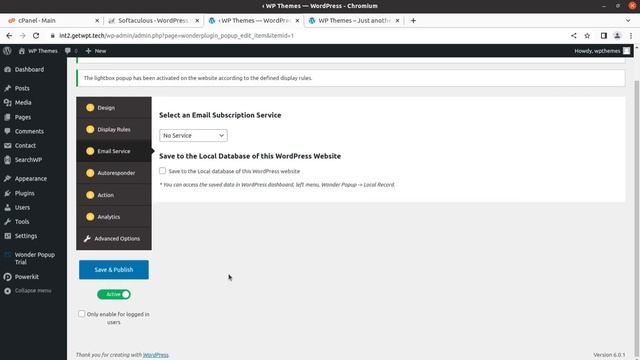This screenshot has width=640, height=360.
Task: Open a new browser tab
Action: [413, 20]
